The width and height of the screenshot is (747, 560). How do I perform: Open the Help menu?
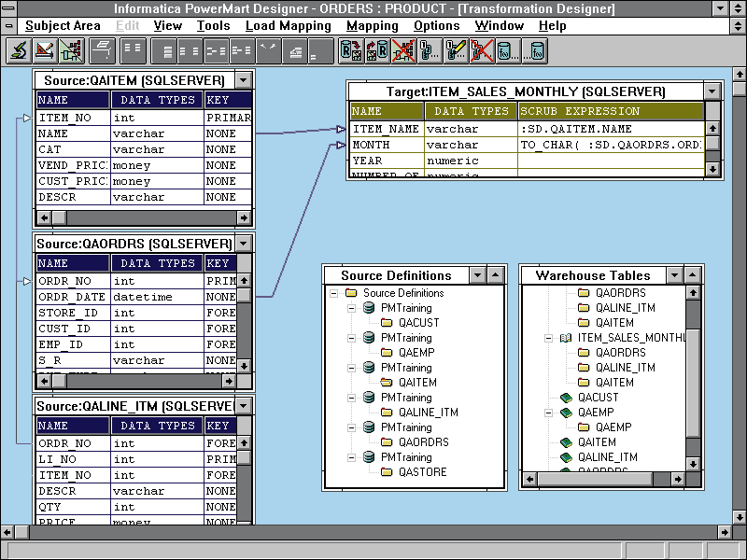tap(552, 26)
